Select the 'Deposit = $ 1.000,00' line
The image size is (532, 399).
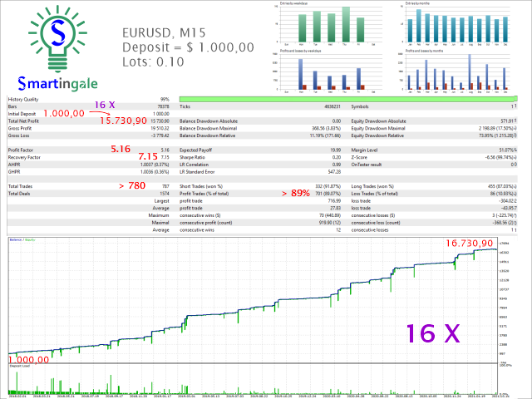point(188,47)
